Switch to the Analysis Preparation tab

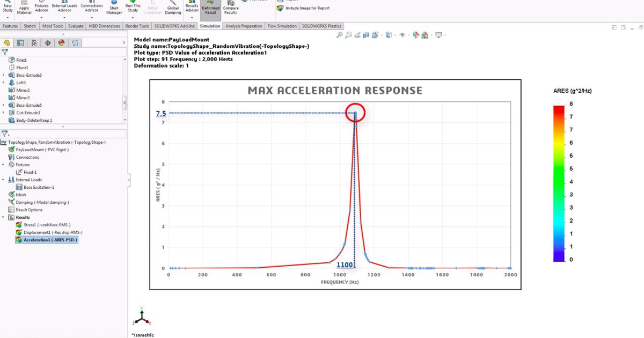tap(244, 26)
